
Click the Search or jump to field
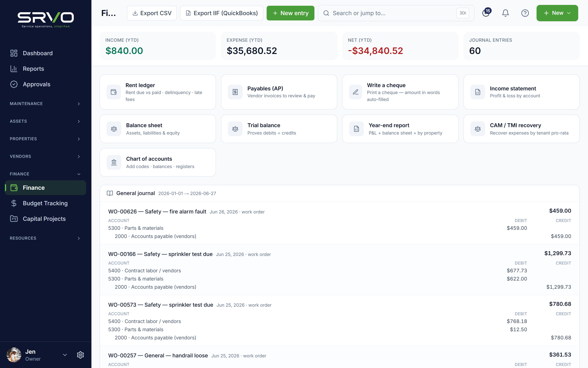click(396, 13)
